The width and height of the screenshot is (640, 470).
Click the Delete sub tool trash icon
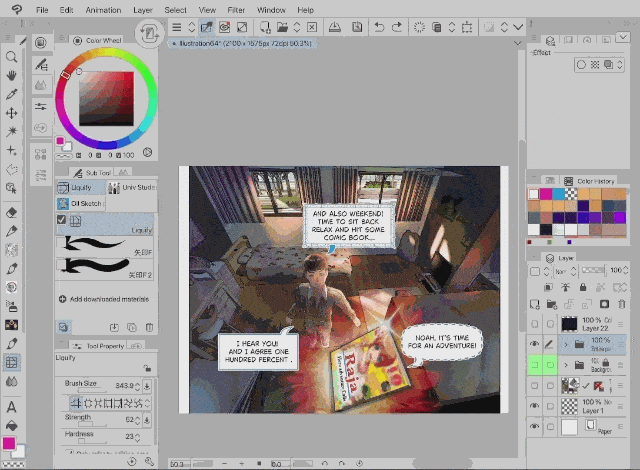149,327
